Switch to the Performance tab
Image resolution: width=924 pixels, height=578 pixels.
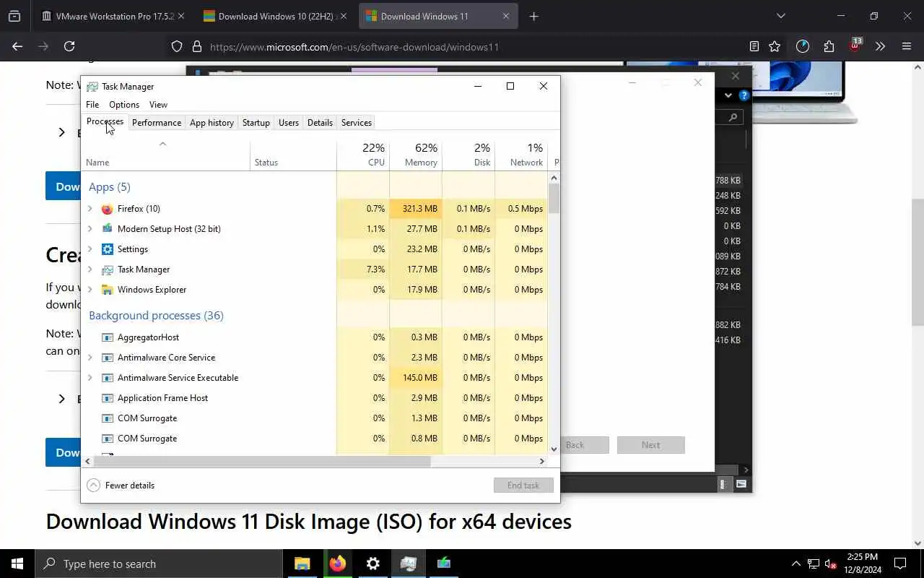point(157,123)
